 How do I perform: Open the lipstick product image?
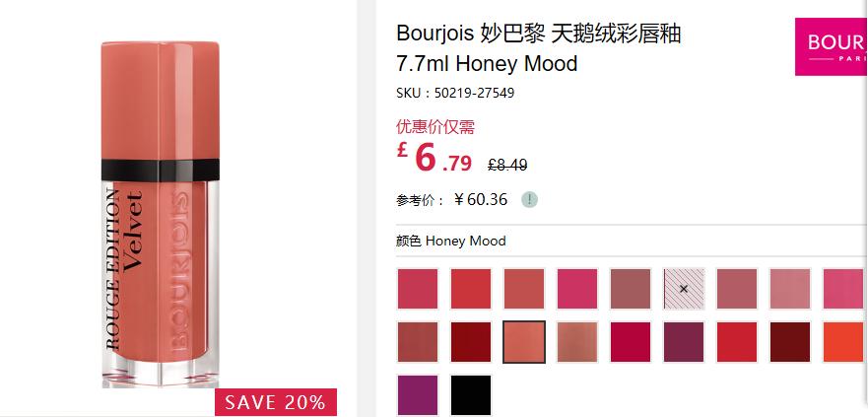coord(161,214)
